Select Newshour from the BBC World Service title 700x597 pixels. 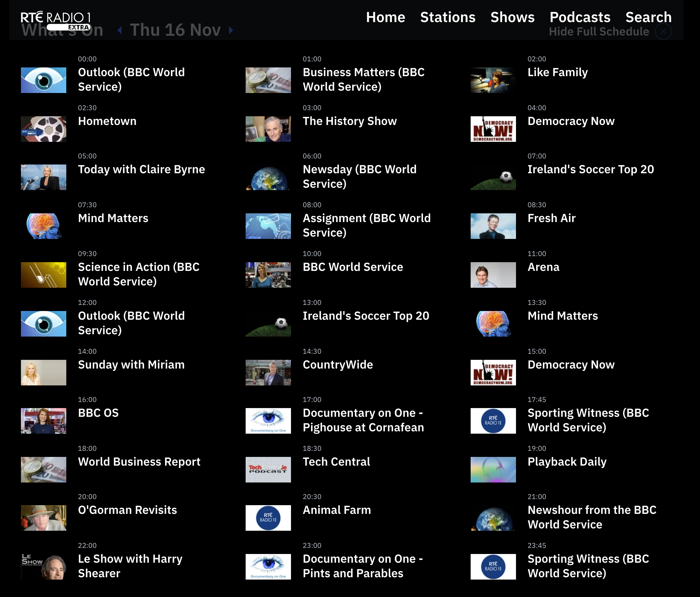pyautogui.click(x=592, y=517)
